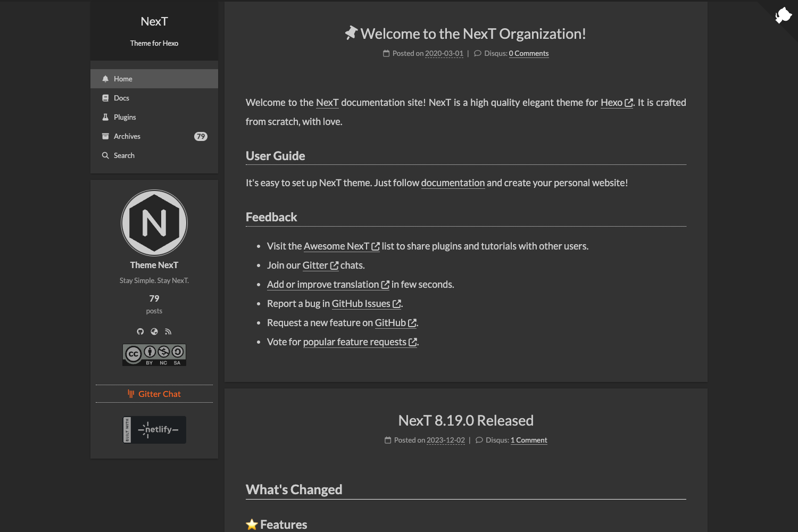This screenshot has height=532, width=798.
Task: Click the bell icon beside Home
Action: coord(105,78)
